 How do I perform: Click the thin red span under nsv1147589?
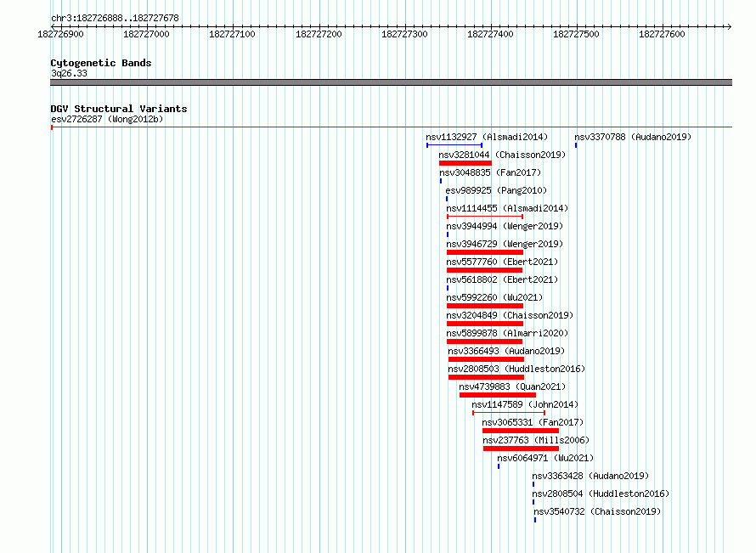(x=509, y=413)
